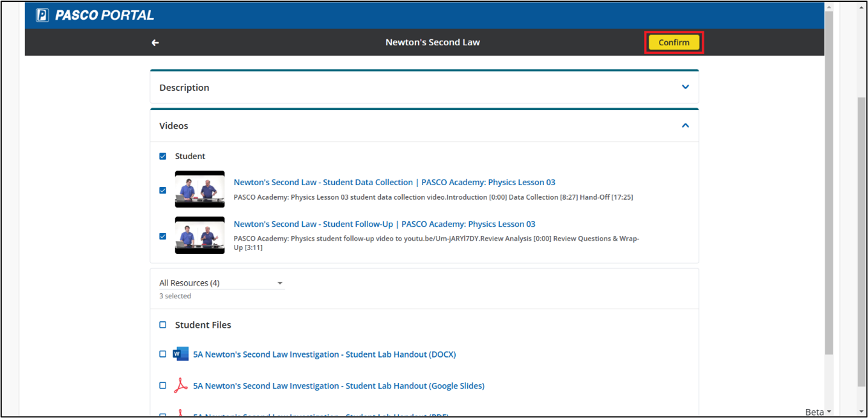This screenshot has width=868, height=418.
Task: Open Student Lab Handout (Google Slides) link
Action: [x=338, y=386]
